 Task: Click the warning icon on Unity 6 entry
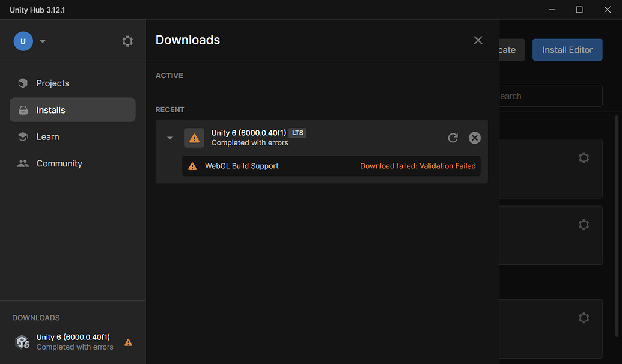point(194,138)
